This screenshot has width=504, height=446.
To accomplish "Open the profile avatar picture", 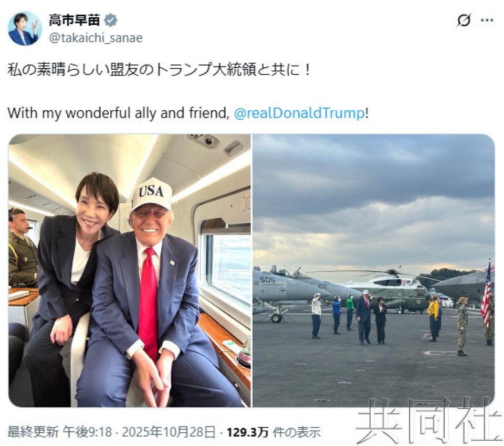I will [x=25, y=28].
